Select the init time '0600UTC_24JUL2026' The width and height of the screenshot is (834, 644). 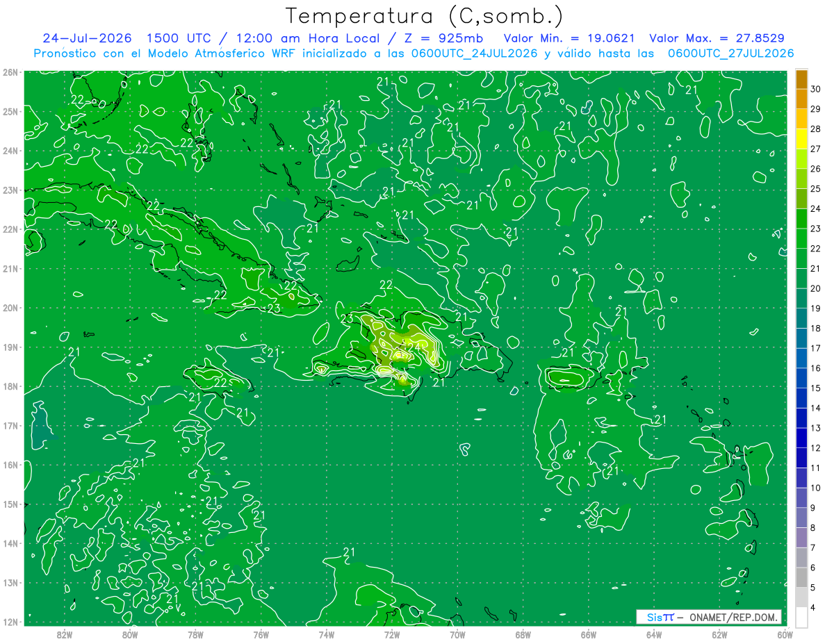click(x=474, y=53)
